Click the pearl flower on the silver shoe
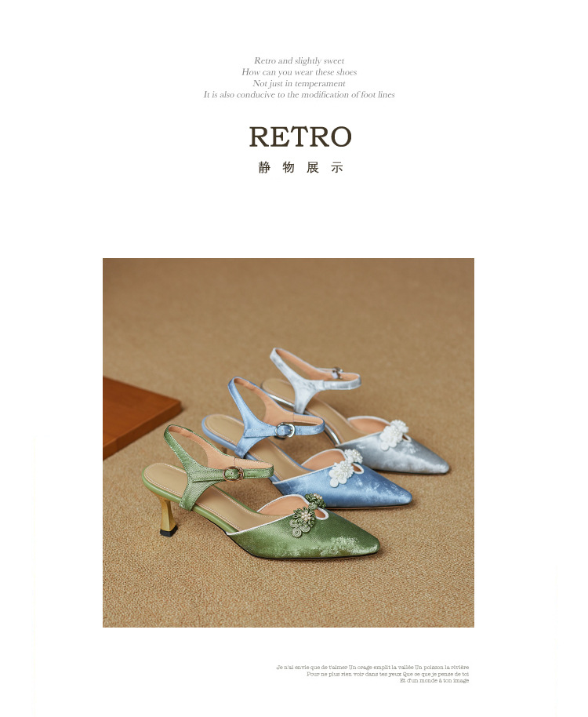This screenshot has height=717, width=588. click(x=394, y=431)
